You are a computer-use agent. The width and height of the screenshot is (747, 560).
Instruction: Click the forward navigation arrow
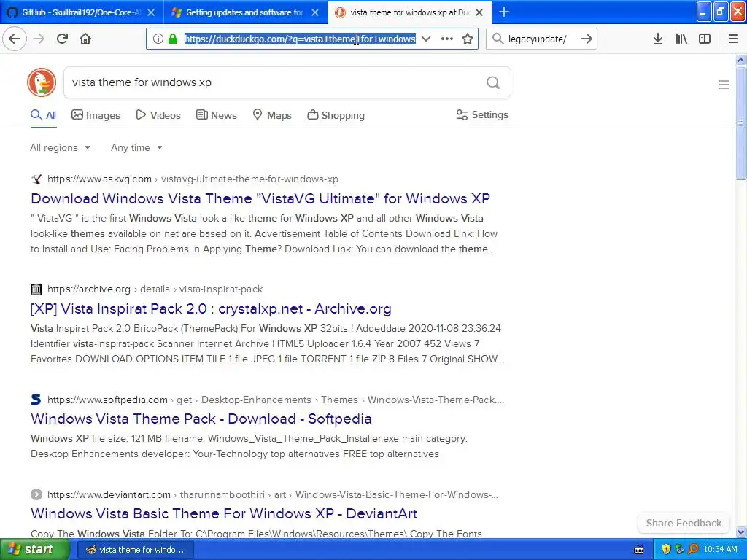click(x=39, y=39)
